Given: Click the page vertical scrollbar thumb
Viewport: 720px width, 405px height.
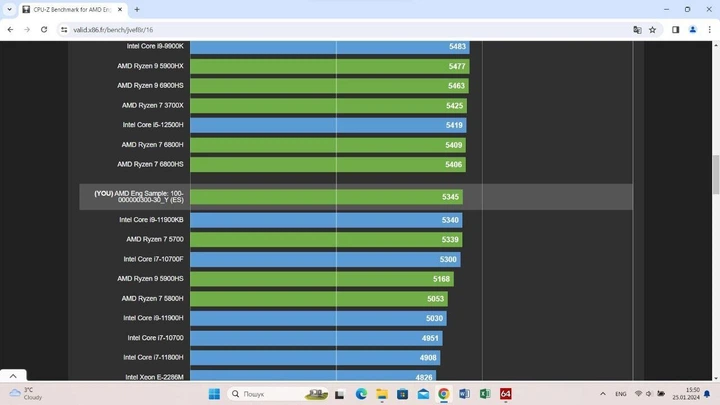Looking at the screenshot, I should pos(716,174).
